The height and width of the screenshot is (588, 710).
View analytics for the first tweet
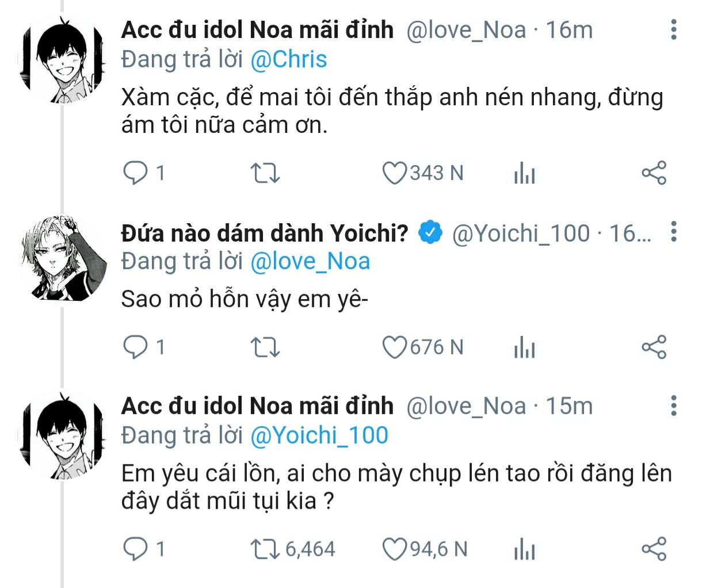pos(524,173)
